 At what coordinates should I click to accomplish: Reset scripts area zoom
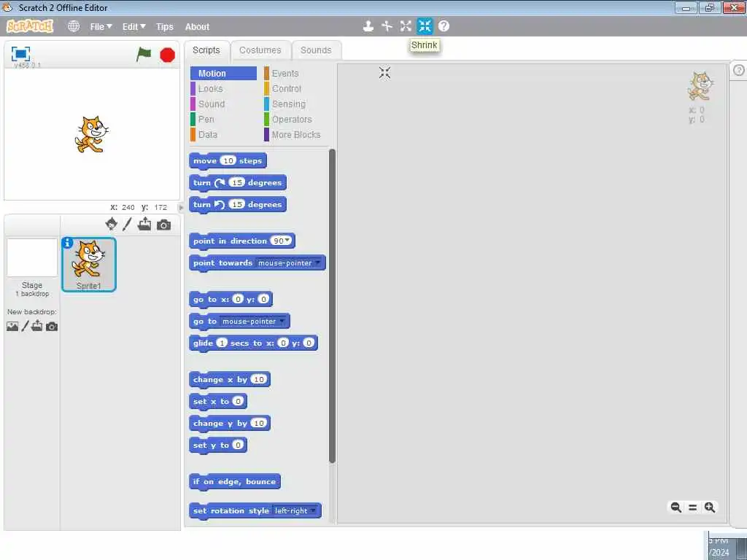[693, 507]
